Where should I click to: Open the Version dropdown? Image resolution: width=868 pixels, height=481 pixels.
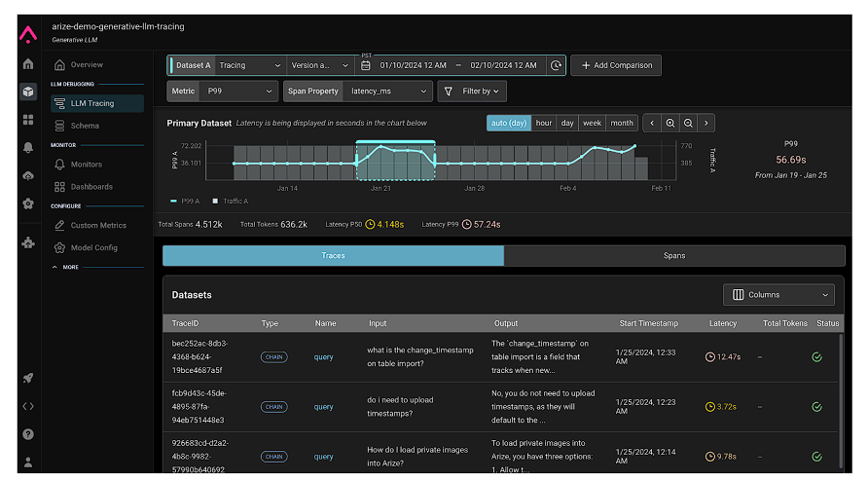click(x=320, y=65)
